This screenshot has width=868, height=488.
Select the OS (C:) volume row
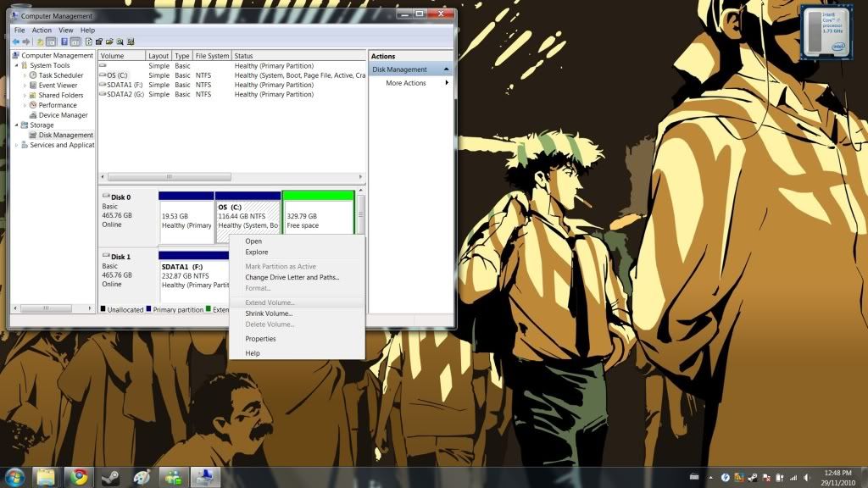pyautogui.click(x=232, y=75)
